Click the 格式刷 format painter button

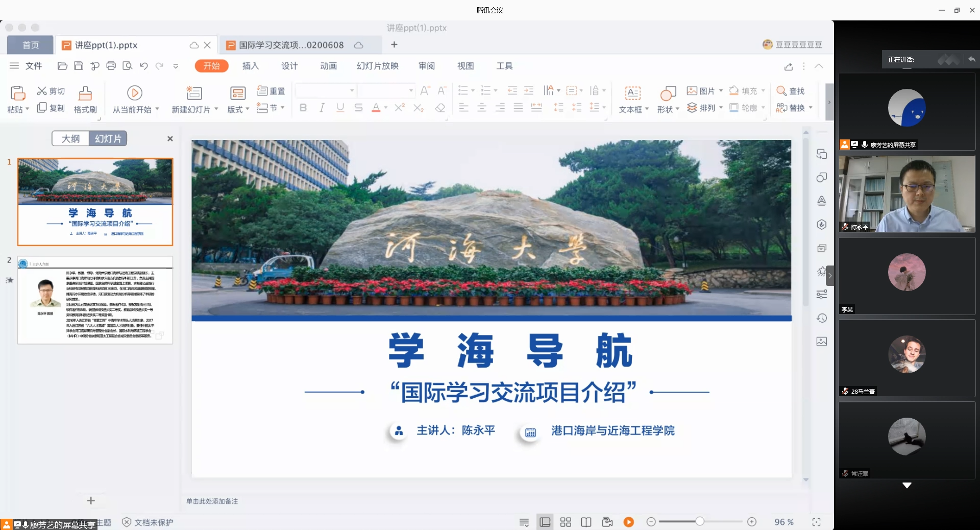click(85, 99)
